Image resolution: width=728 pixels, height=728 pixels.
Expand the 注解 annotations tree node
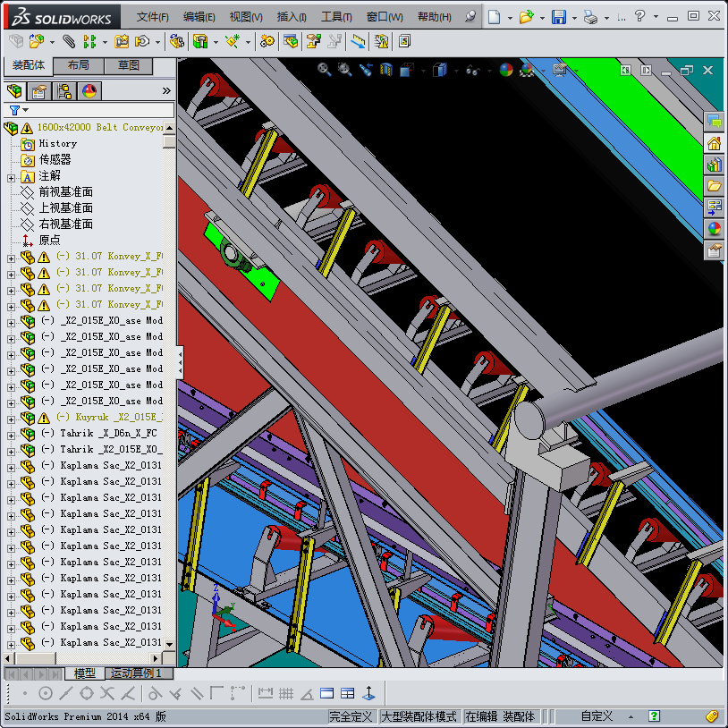11,176
